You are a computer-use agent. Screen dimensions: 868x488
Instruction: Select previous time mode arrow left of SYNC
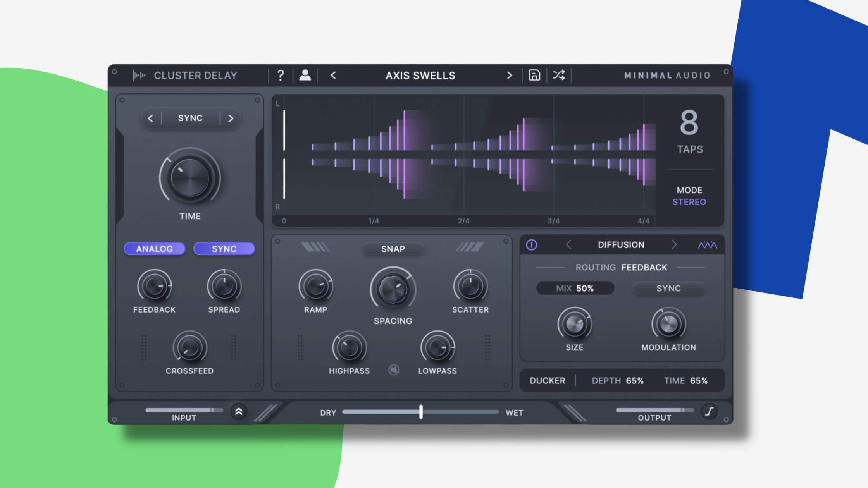[x=150, y=118]
